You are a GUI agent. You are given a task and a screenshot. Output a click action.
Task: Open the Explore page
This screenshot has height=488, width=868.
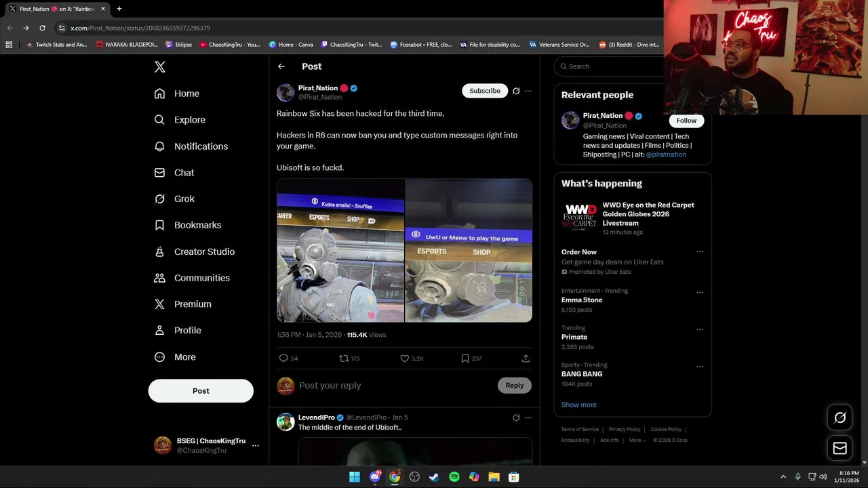tap(180, 120)
